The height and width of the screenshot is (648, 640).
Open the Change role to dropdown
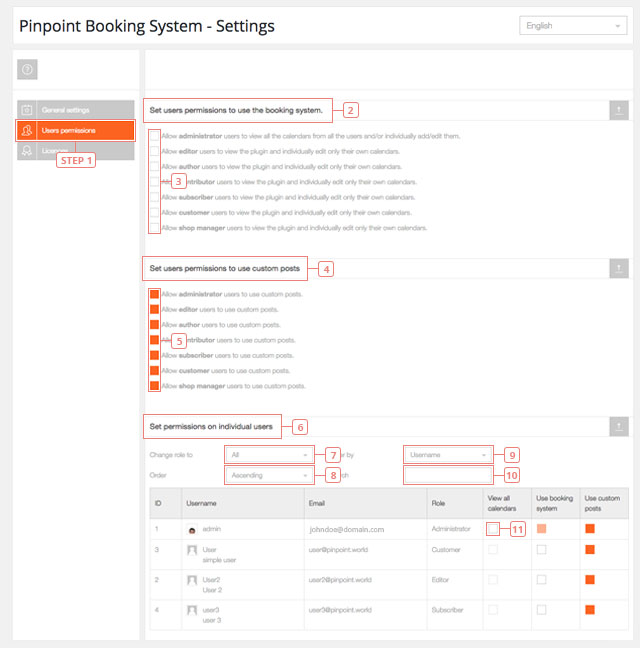(269, 454)
